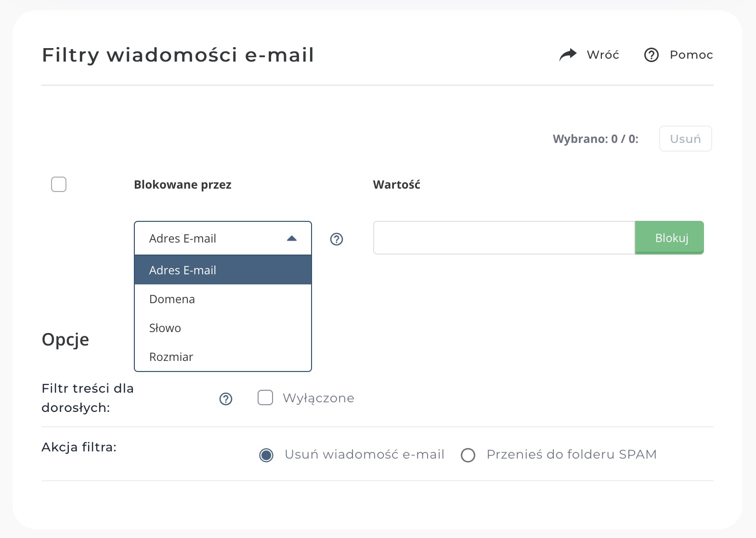Click the green Blokuj button

click(x=669, y=237)
